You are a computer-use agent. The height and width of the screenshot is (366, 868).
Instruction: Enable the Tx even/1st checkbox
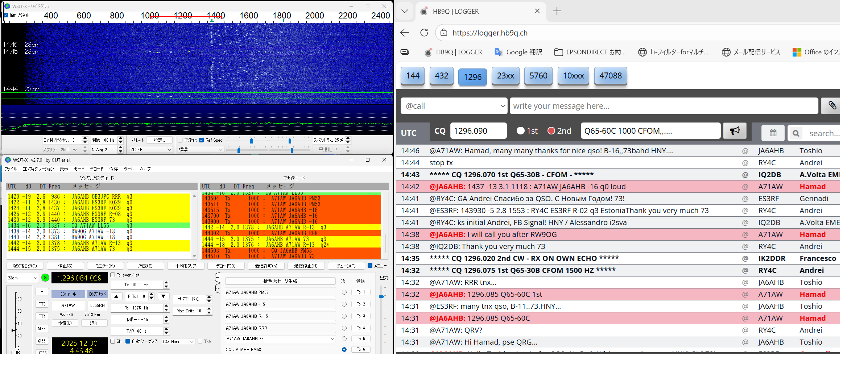click(113, 275)
